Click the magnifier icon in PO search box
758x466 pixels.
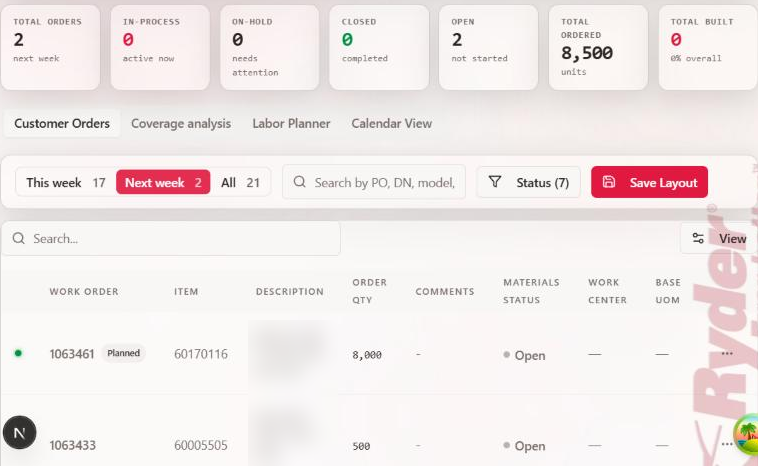pyautogui.click(x=299, y=182)
